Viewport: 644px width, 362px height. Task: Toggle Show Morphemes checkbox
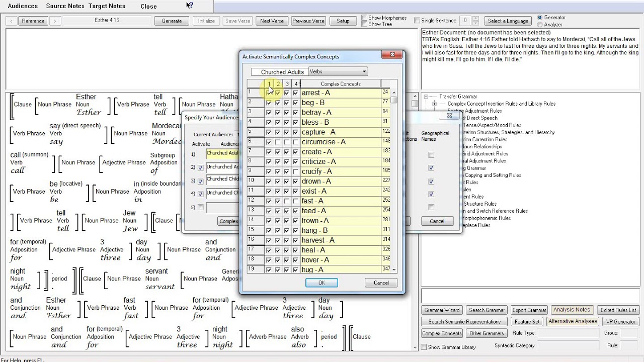pos(365,18)
